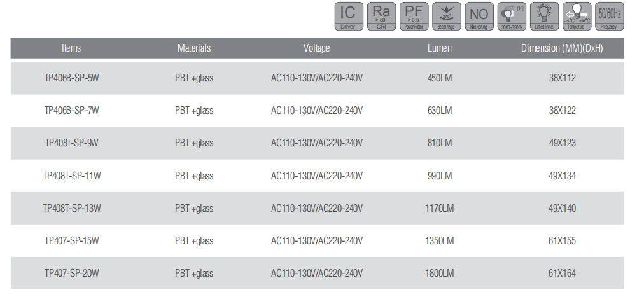This screenshot has height=299, width=644.
Task: Click the Lumen column header
Action: (440, 48)
